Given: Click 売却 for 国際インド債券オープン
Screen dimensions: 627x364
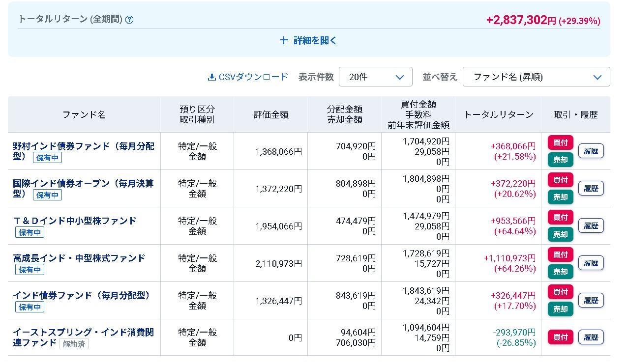Looking at the screenshot, I should pos(560,197).
